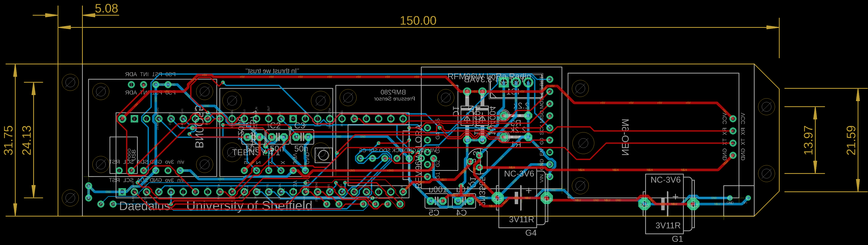Click the 150.00 board length dimension
The height and width of the screenshot is (245, 868).
pos(418,21)
